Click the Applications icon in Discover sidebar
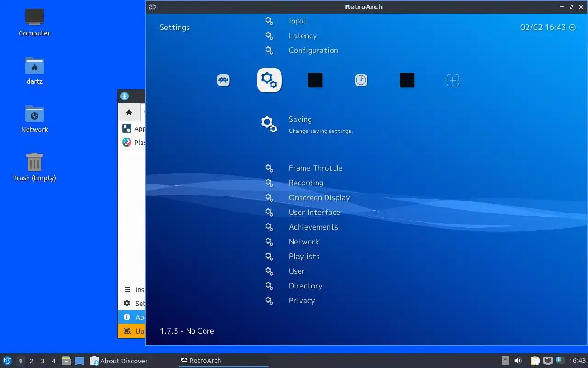 [126, 129]
